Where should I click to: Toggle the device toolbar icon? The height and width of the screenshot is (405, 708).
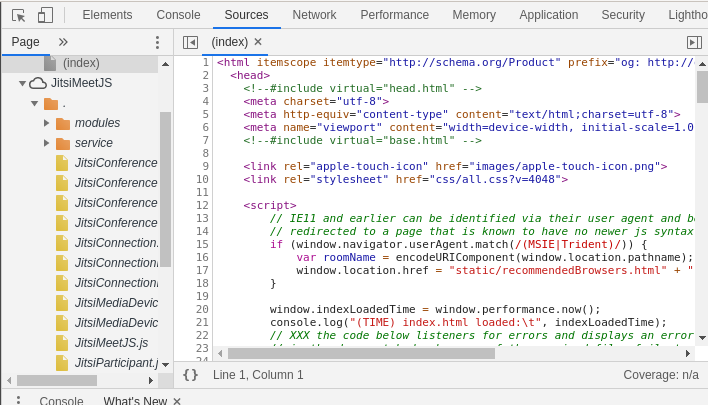click(x=45, y=15)
